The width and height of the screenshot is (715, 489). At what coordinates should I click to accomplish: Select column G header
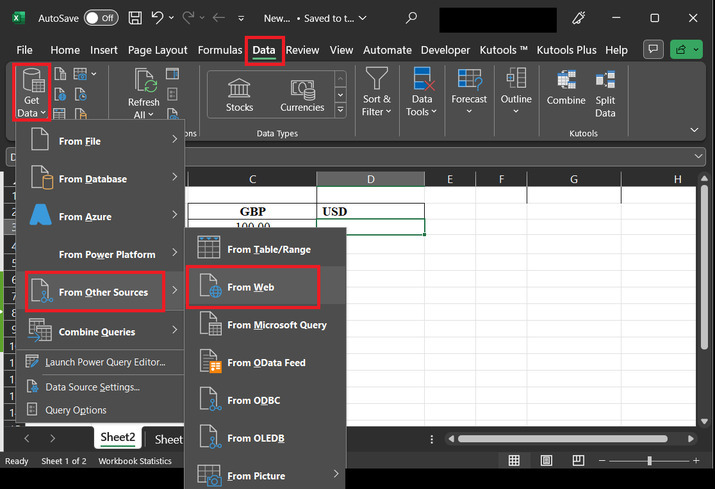click(574, 179)
